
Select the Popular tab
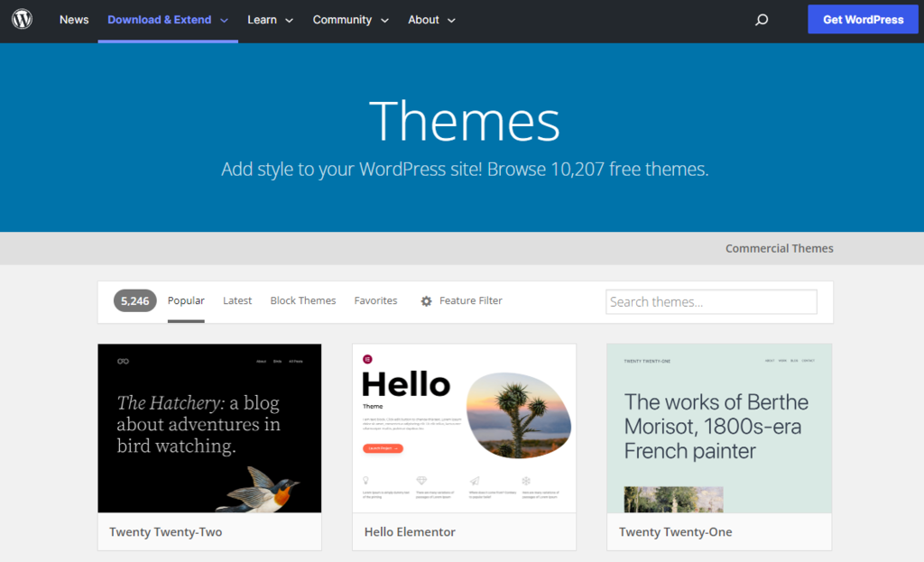pos(186,300)
